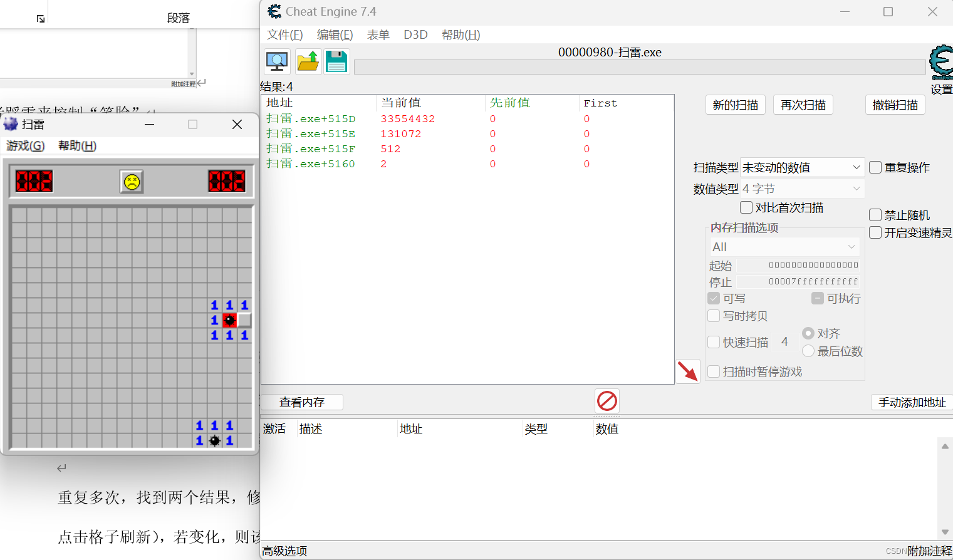
Task: Open 文件 menu in Cheat Engine
Action: tap(285, 34)
